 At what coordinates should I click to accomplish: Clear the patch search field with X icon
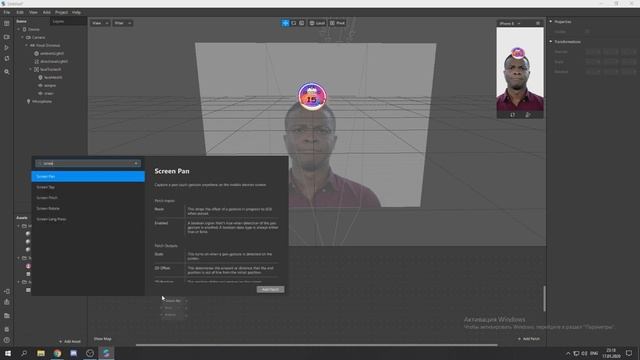point(136,163)
